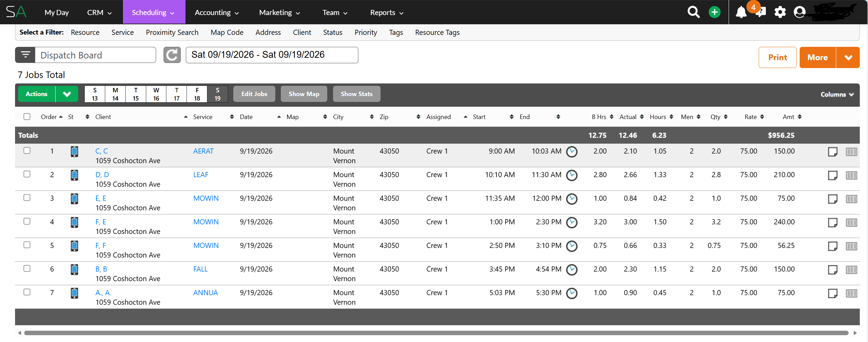Expand the Actions dropdown arrow

(67, 94)
